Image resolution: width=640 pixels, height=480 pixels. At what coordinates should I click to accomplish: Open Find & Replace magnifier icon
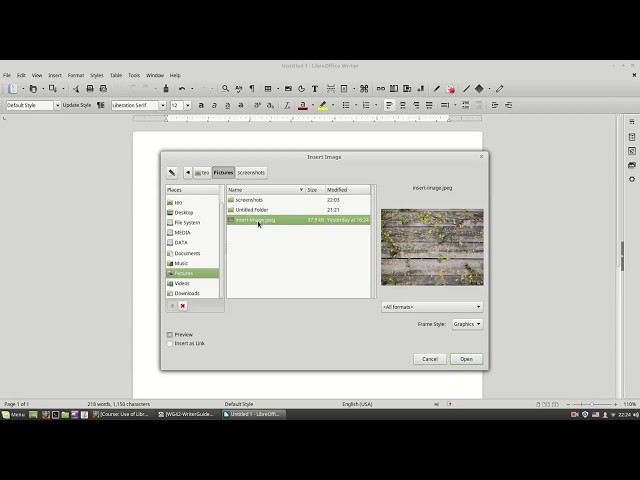[x=225, y=89]
